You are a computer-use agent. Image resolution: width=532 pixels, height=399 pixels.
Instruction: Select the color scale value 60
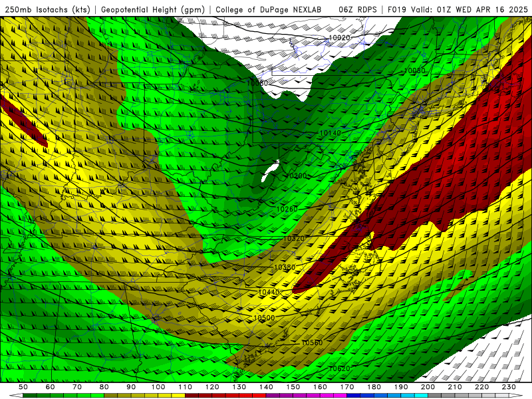51,387
